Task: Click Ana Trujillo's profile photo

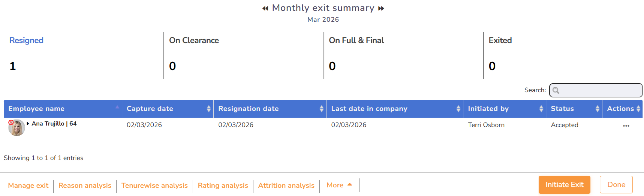Action: pos(16,128)
